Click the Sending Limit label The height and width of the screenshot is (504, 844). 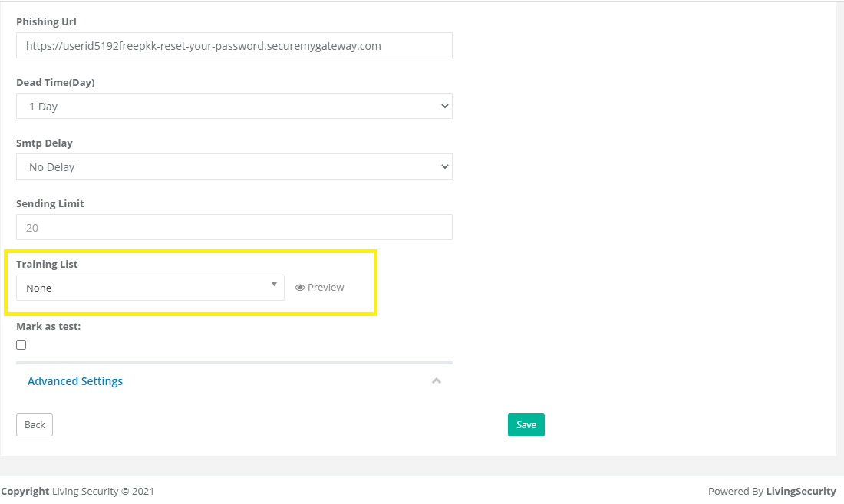(50, 203)
